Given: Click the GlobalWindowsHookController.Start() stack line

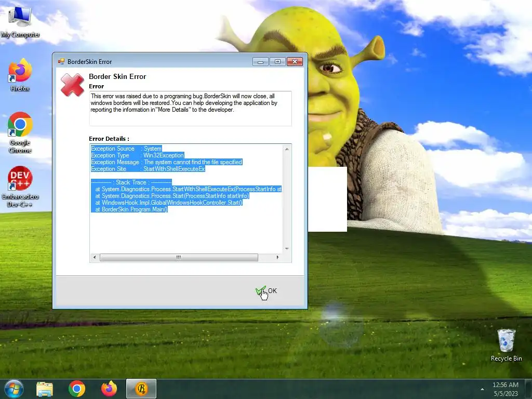Looking at the screenshot, I should pyautogui.click(x=167, y=203).
